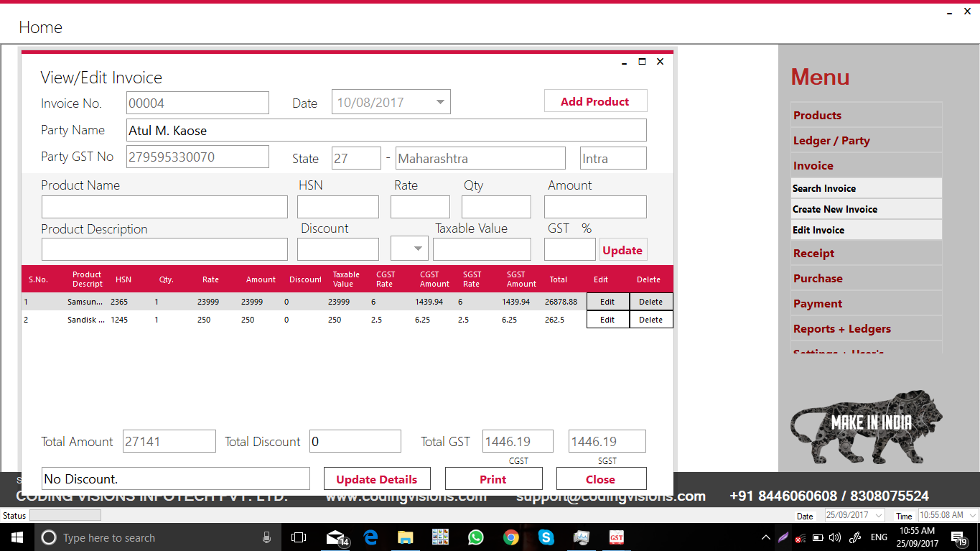Screen dimensions: 980x551
Task: Delete the Sandisk product row
Action: pyautogui.click(x=650, y=319)
